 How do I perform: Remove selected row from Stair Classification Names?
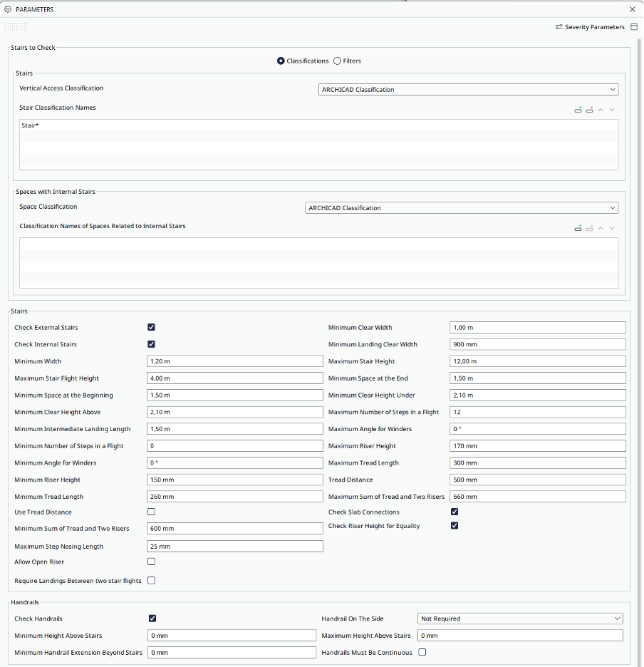pos(589,110)
